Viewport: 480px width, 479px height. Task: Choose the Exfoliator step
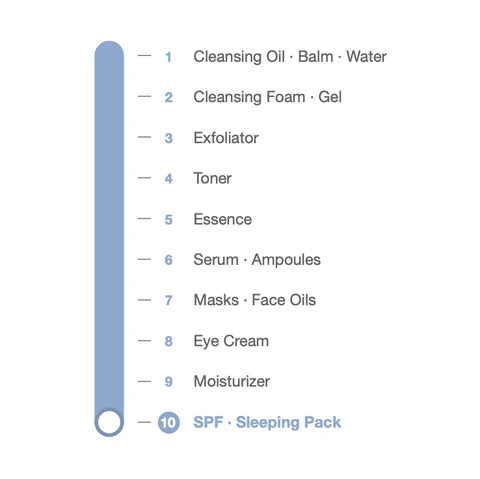pos(226,138)
